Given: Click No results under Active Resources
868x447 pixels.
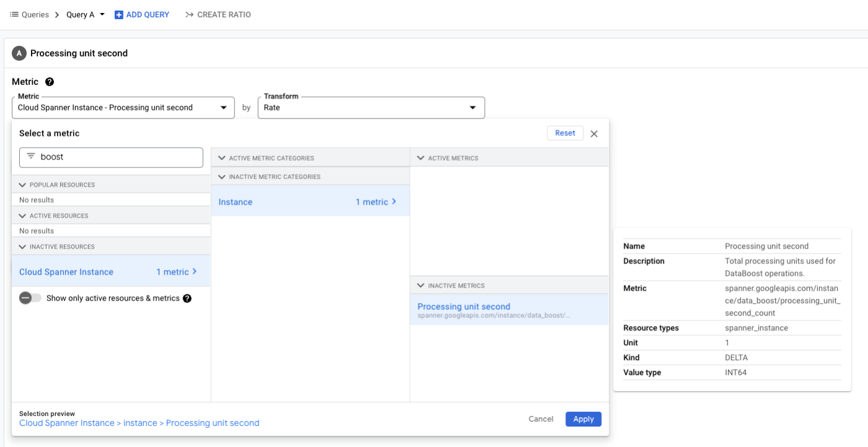Looking at the screenshot, I should [37, 231].
